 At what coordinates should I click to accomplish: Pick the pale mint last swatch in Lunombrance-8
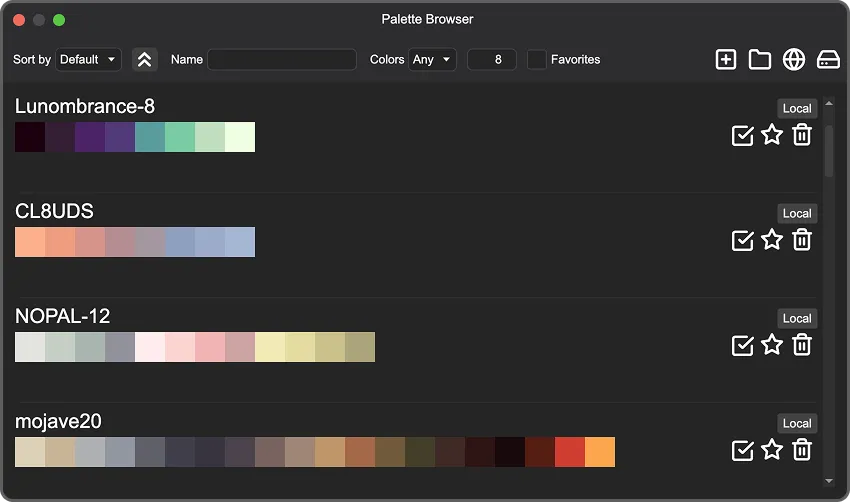240,137
